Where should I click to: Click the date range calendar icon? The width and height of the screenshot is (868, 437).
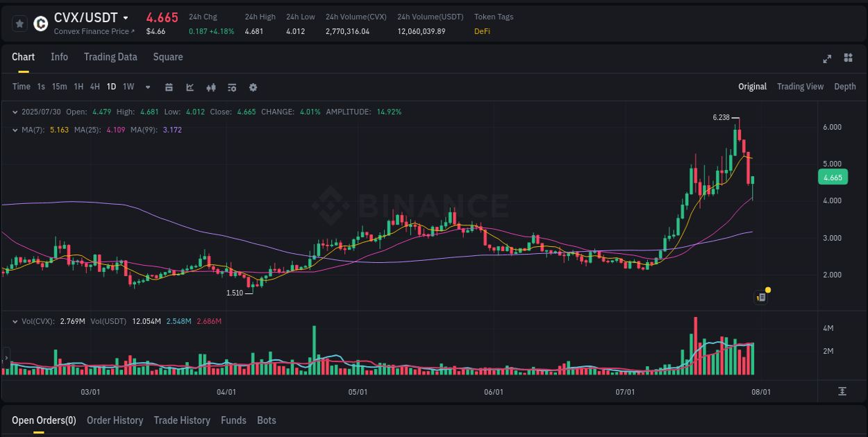point(169,87)
